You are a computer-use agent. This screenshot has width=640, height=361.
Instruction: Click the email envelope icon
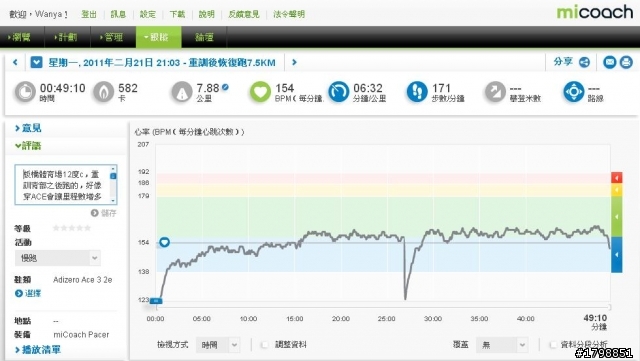pos(609,62)
